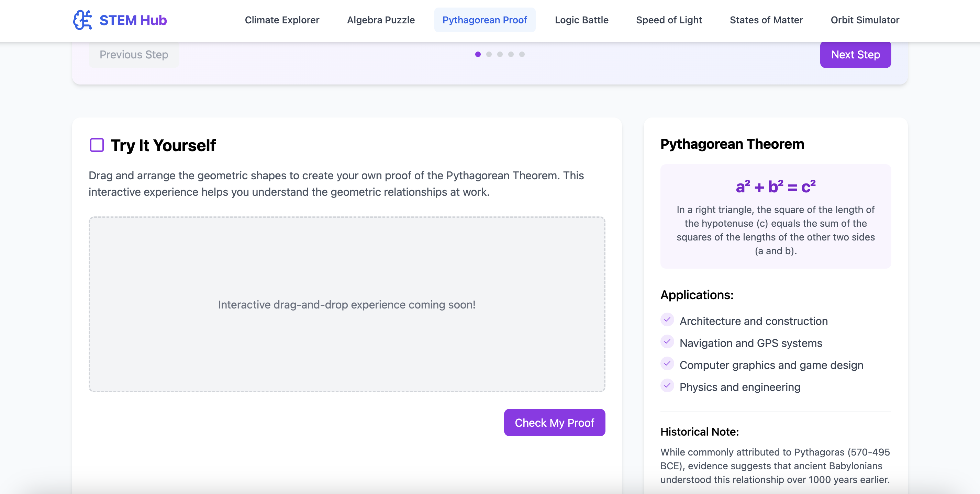Click checkmark icon next to Navigation and GPS systems

coord(667,342)
